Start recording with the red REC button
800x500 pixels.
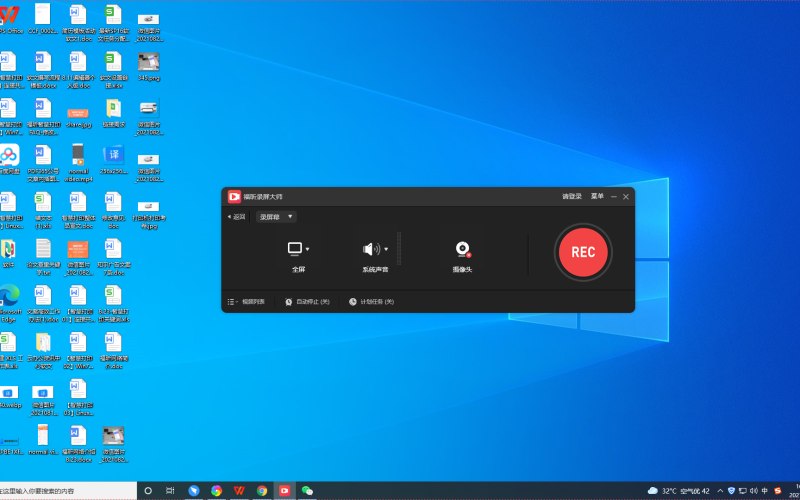[583, 252]
